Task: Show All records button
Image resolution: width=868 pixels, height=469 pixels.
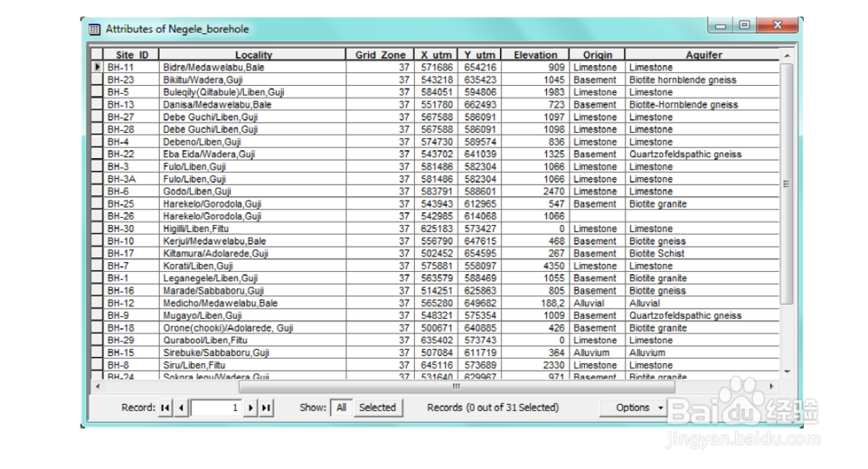Action: (341, 407)
